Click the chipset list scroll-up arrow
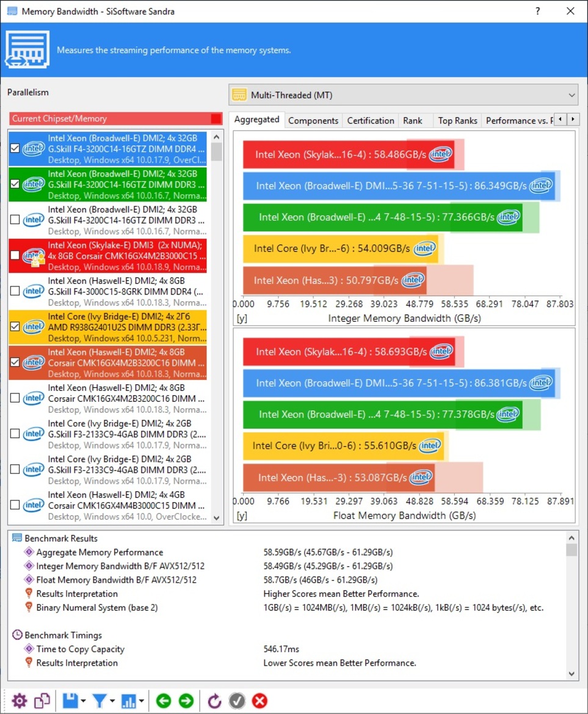 click(217, 137)
